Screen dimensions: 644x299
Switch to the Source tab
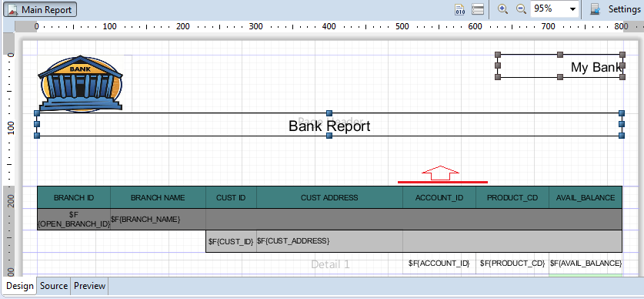[x=54, y=286]
